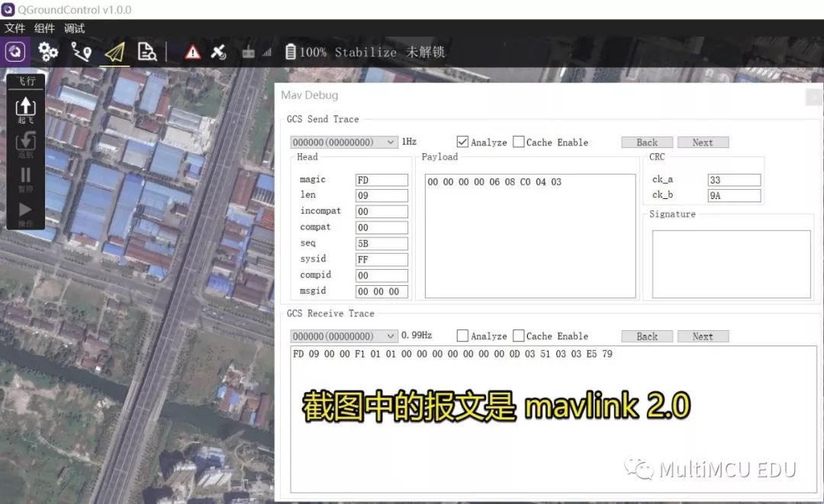Select the compat field value
Image resolution: width=824 pixels, height=504 pixels.
point(381,227)
